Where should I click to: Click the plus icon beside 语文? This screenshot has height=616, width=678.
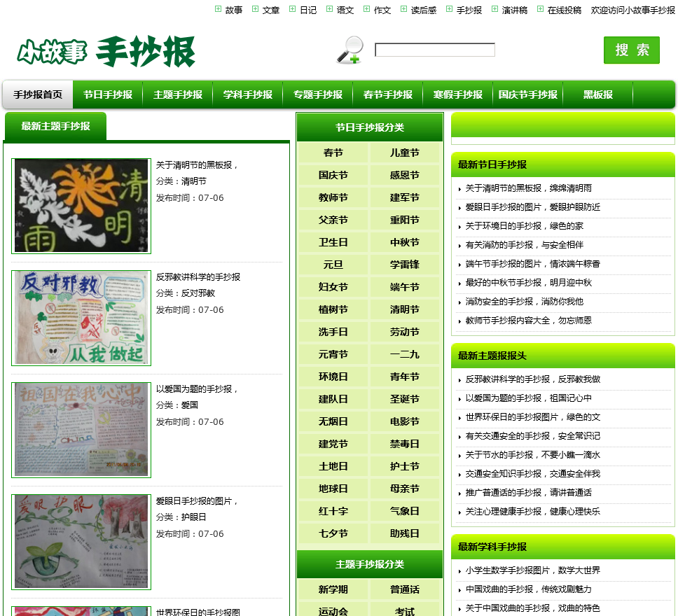click(x=329, y=9)
